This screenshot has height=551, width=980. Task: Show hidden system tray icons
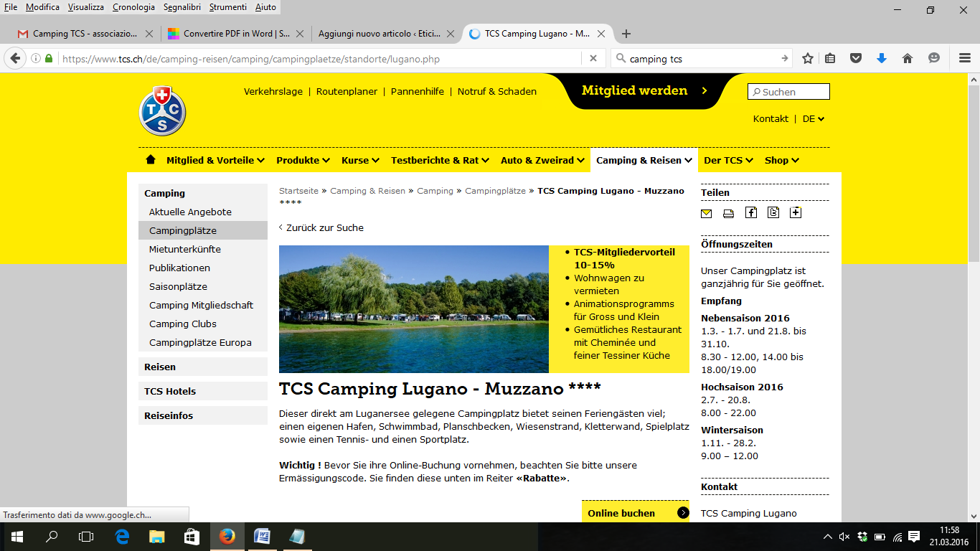(827, 537)
